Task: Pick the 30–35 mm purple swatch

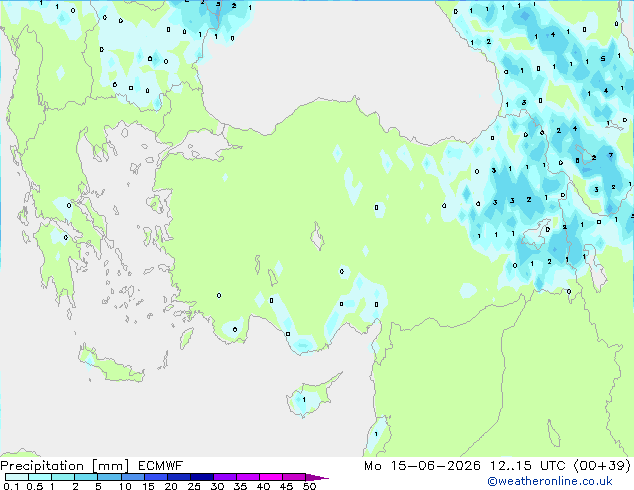Action: [224, 477]
